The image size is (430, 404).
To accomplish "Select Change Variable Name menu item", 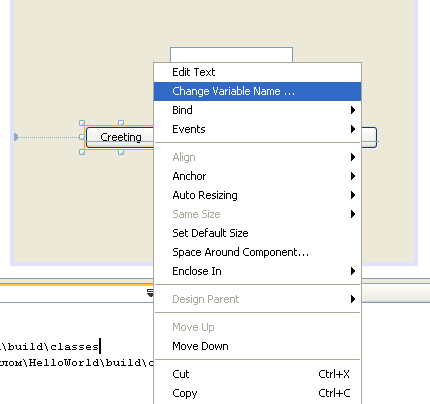I will point(257,91).
